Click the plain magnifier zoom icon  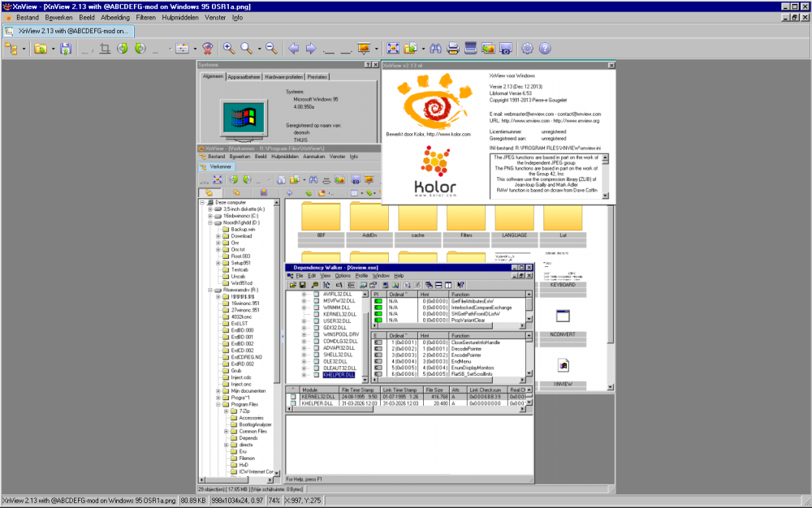(247, 49)
